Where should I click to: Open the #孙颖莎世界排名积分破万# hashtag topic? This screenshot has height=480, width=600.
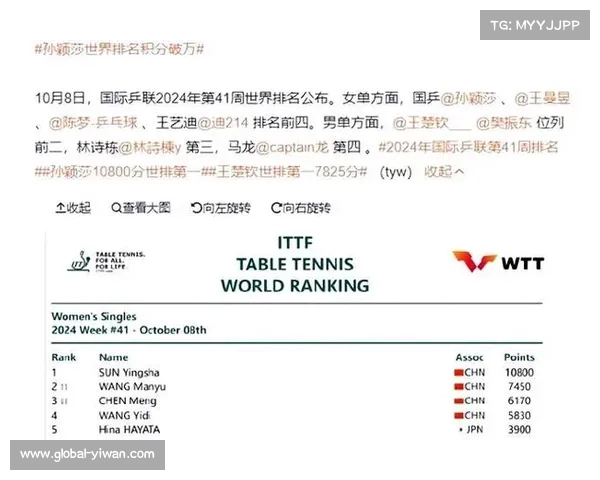(119, 49)
